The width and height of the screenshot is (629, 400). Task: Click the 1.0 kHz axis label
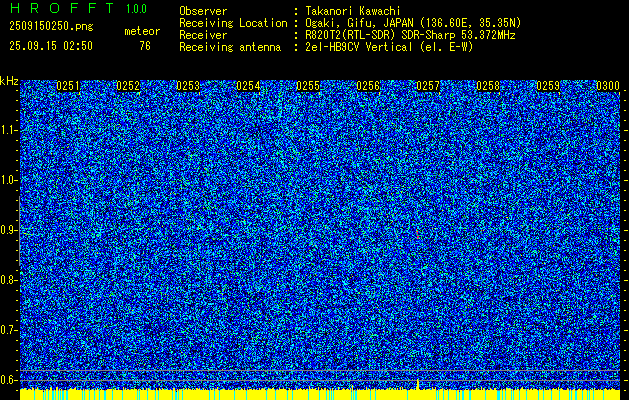[x=9, y=180]
